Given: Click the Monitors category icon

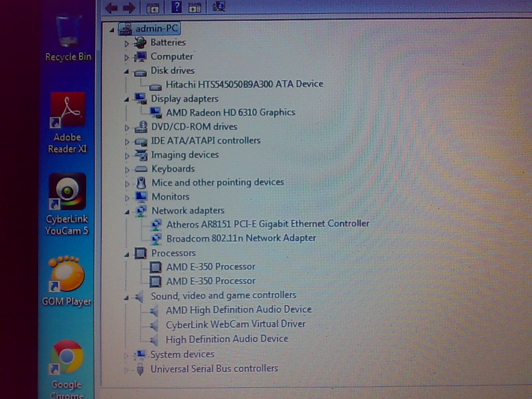Looking at the screenshot, I should tap(141, 196).
